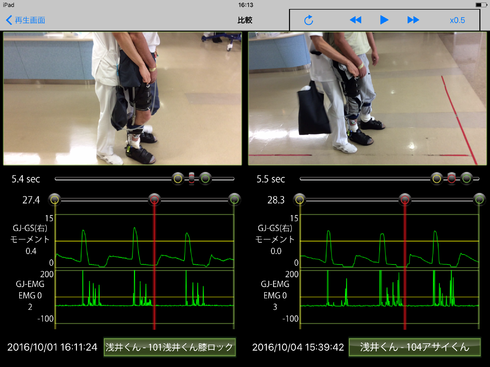
Task: Click the 2016/10/04 15:39:42 timestamp
Action: tap(298, 347)
